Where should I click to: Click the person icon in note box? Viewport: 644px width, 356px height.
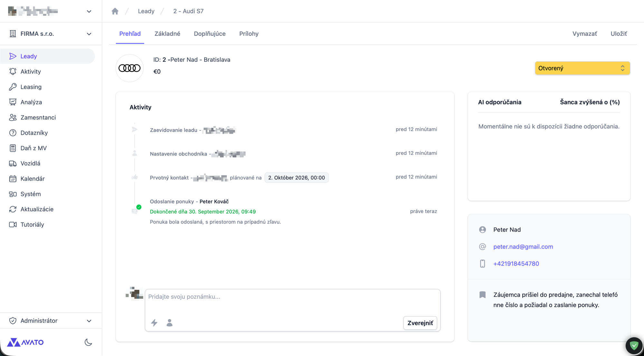pos(169,323)
